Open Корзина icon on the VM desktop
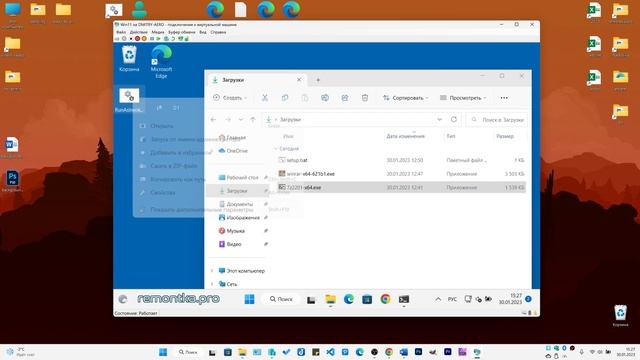Viewport: 640px width, 360px height. (129, 58)
